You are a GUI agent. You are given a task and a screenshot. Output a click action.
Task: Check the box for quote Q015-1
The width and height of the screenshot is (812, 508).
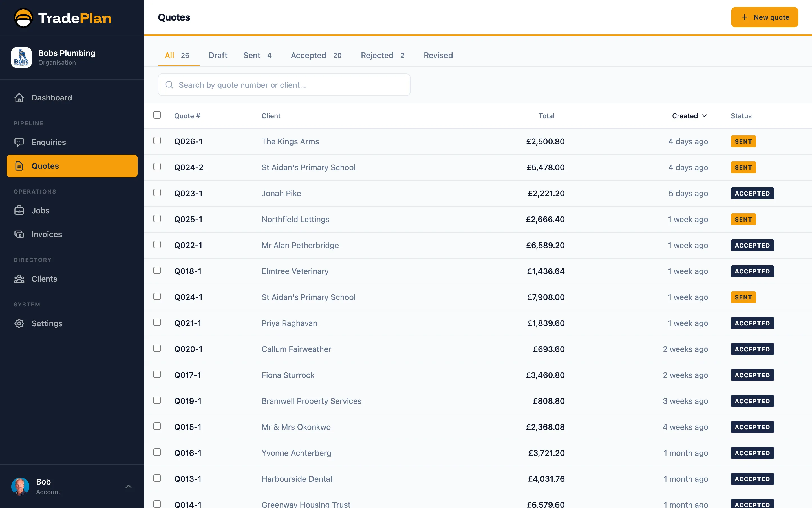157,426
